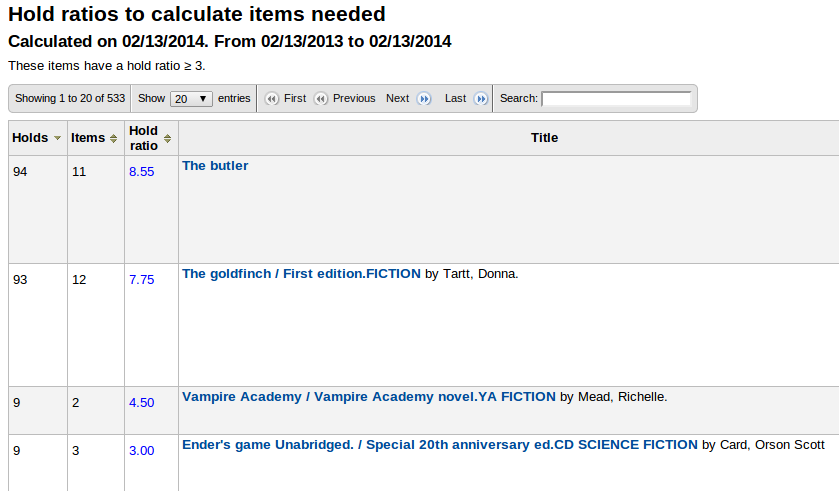Image resolution: width=839 pixels, height=491 pixels.
Task: Click the Last page arrow icon
Action: point(480,99)
